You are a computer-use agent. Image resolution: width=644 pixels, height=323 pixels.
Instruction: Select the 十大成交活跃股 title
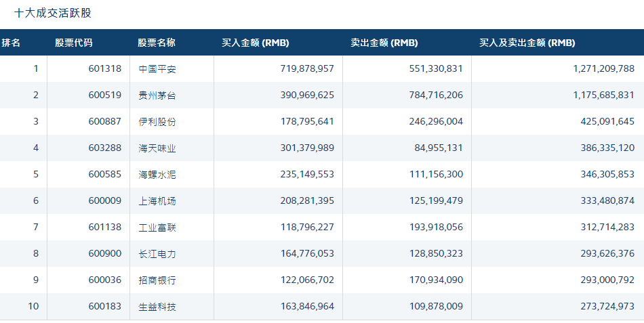(53, 13)
